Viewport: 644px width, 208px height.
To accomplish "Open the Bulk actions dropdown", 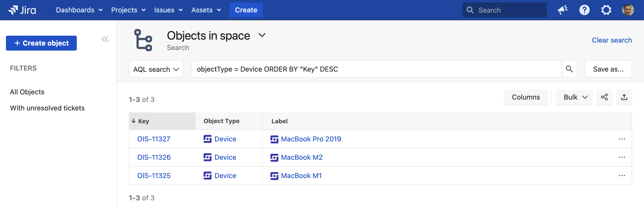I will pos(574,97).
